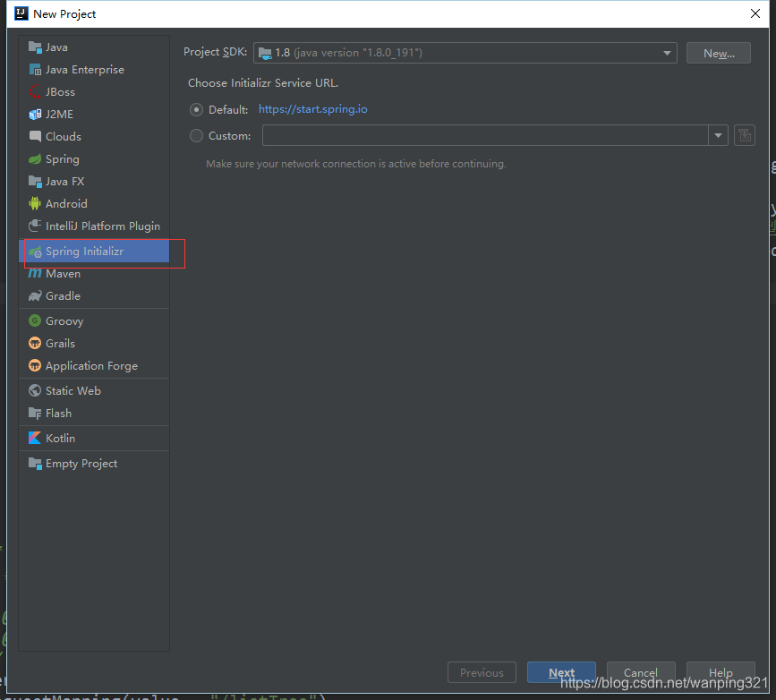Select the J2ME entry text

click(59, 115)
